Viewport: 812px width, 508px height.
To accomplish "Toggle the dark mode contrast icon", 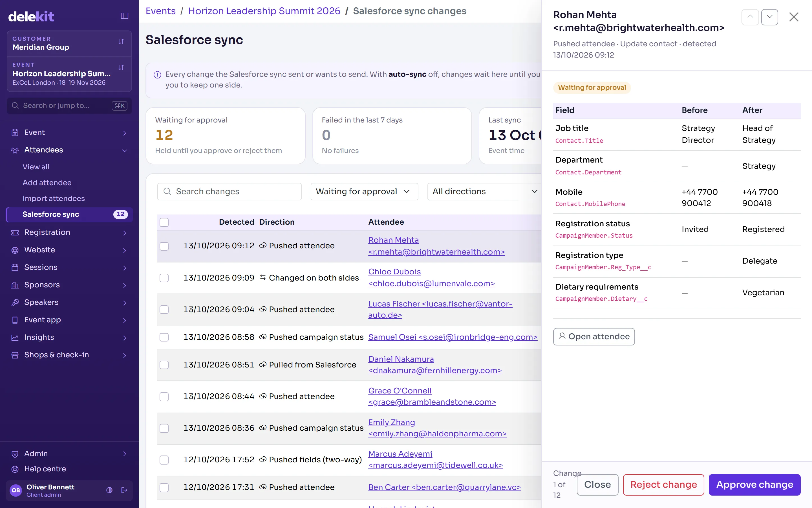I will tap(109, 490).
